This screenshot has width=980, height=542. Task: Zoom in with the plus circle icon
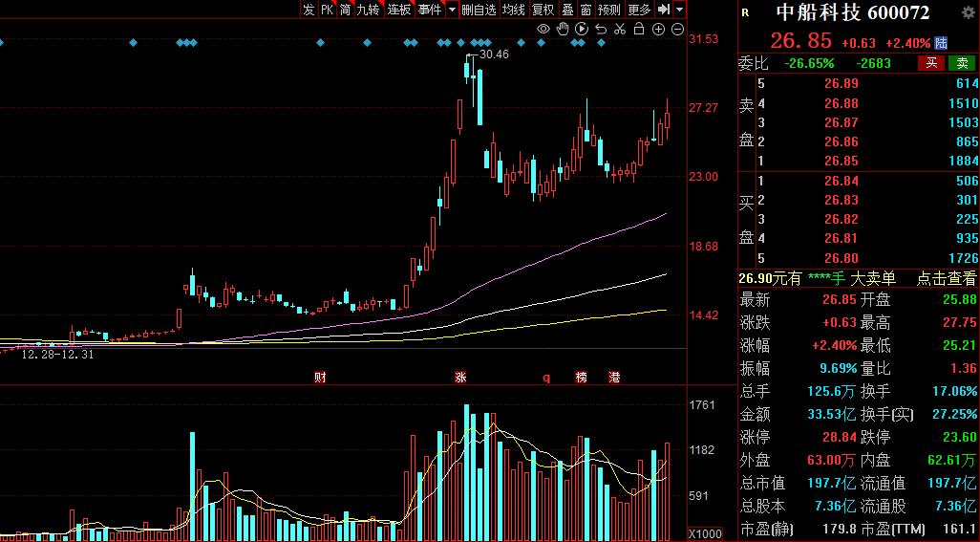[x=658, y=29]
